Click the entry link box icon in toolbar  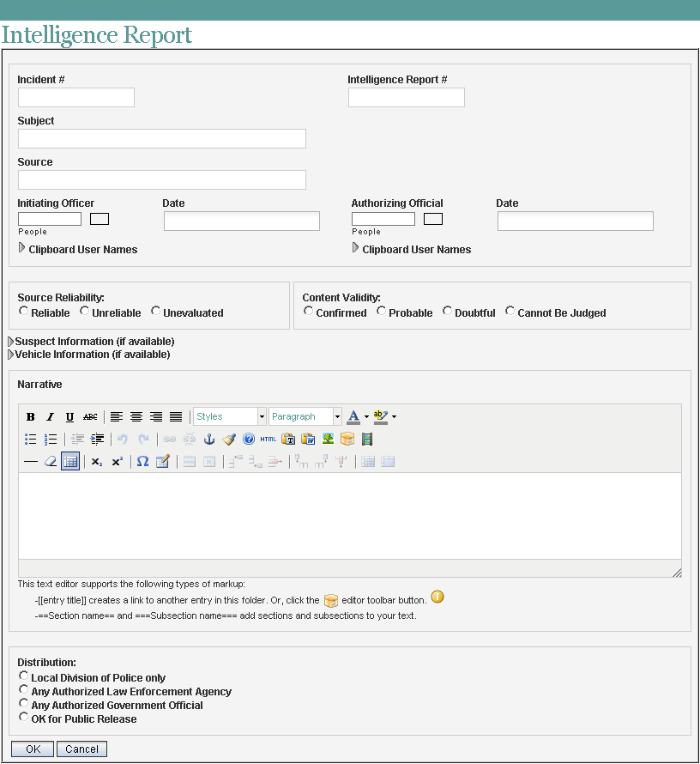coord(347,439)
